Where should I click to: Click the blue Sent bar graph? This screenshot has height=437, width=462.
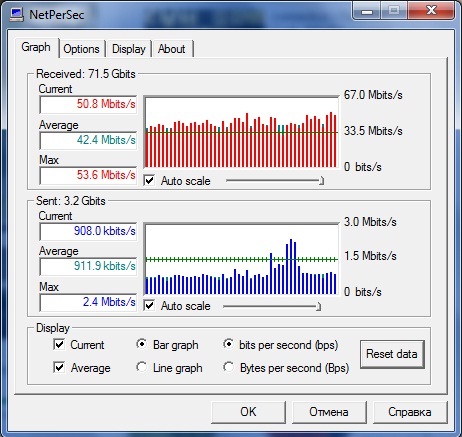(241, 259)
